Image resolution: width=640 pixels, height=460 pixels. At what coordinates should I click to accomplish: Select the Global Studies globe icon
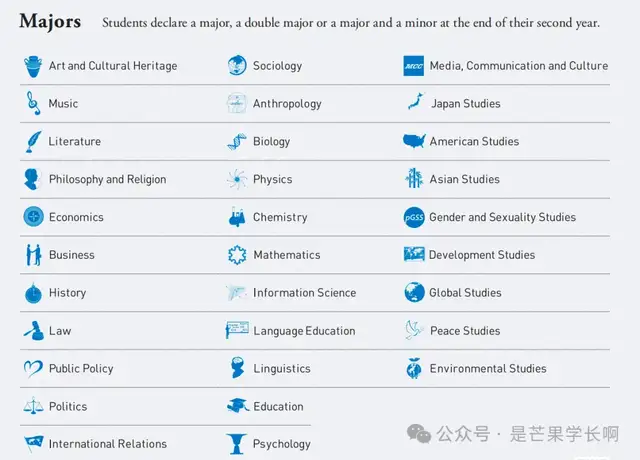[414, 292]
